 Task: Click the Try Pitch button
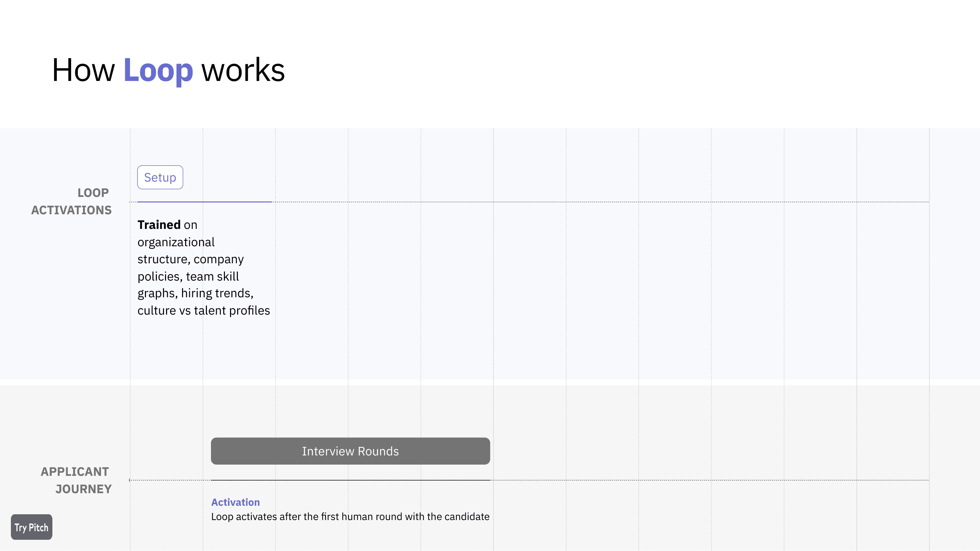(32, 527)
